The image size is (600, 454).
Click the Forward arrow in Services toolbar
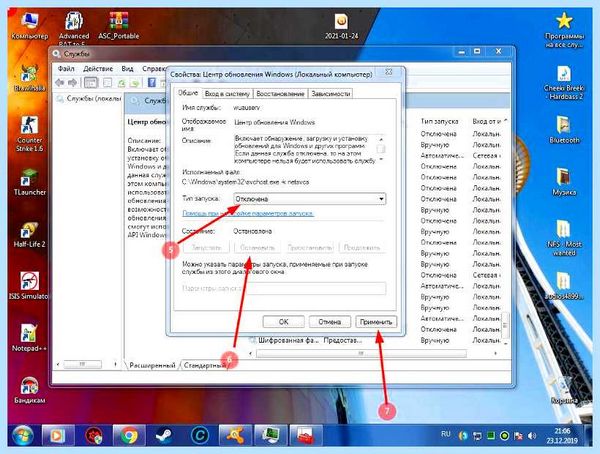pyautogui.click(x=72, y=82)
